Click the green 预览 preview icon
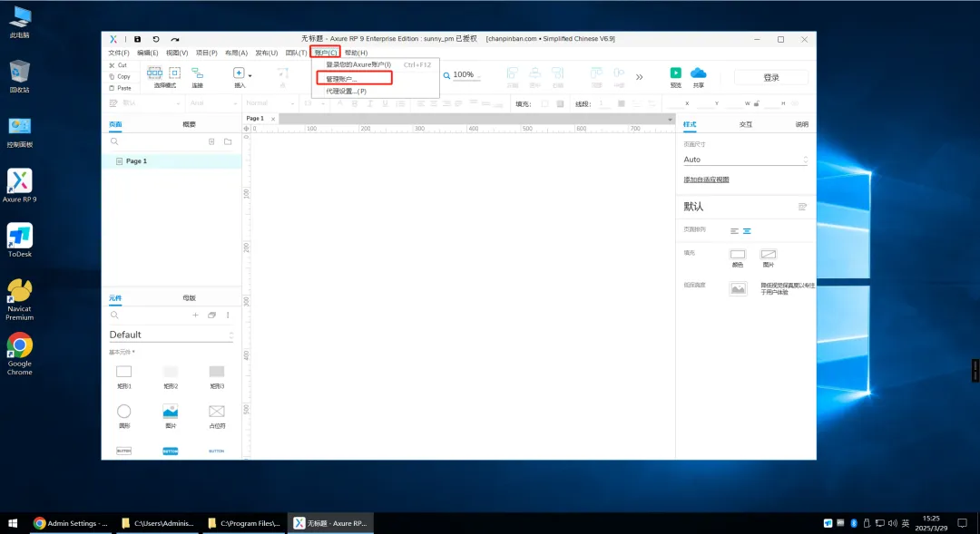The height and width of the screenshot is (534, 980). pos(676,73)
